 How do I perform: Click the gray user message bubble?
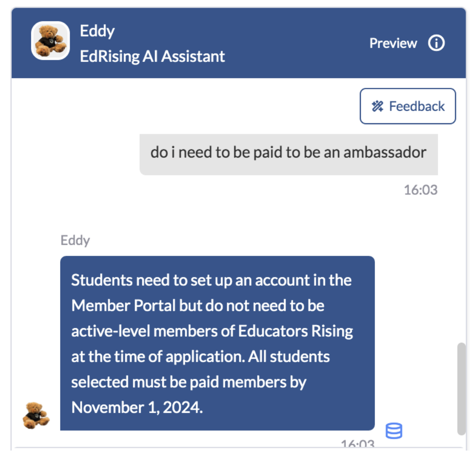[x=289, y=154]
